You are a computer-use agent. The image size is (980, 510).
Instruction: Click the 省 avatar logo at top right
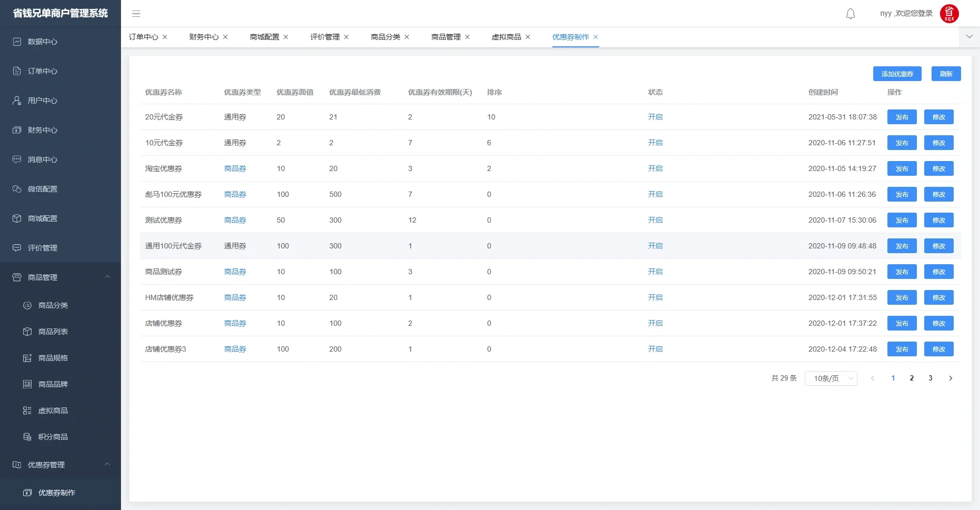950,14
